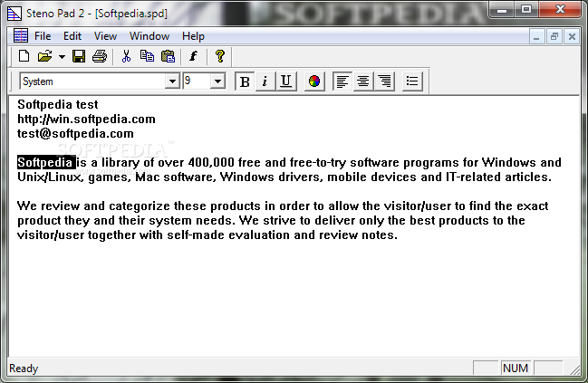
Task: Open the System font name dropdown
Action: [x=172, y=81]
